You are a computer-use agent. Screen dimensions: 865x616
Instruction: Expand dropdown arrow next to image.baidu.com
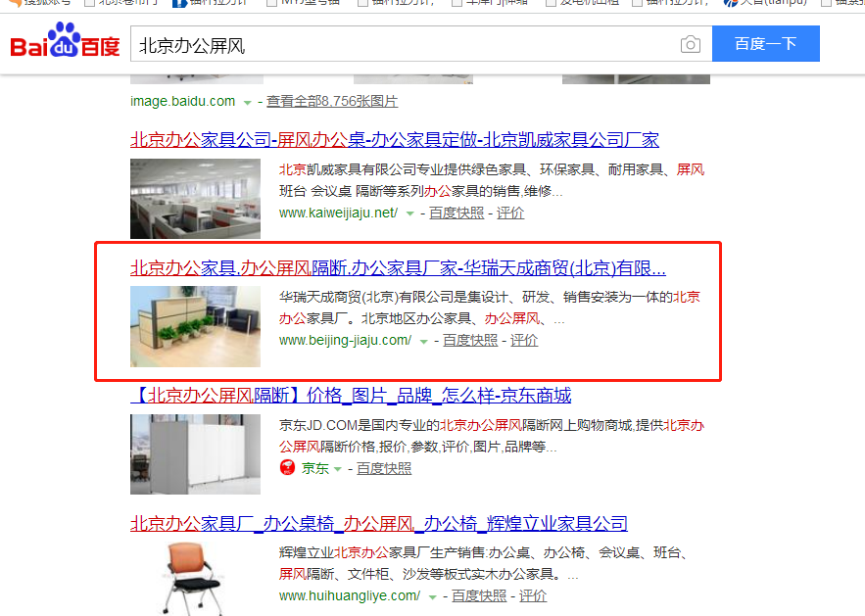pos(247,103)
